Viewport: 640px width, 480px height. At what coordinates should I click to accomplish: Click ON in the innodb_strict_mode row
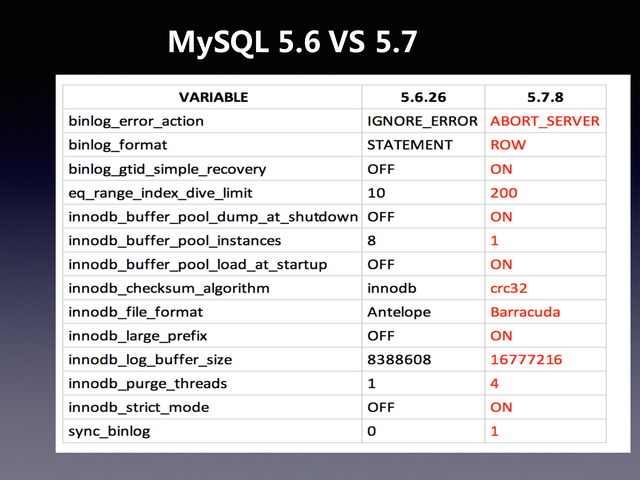click(501, 407)
